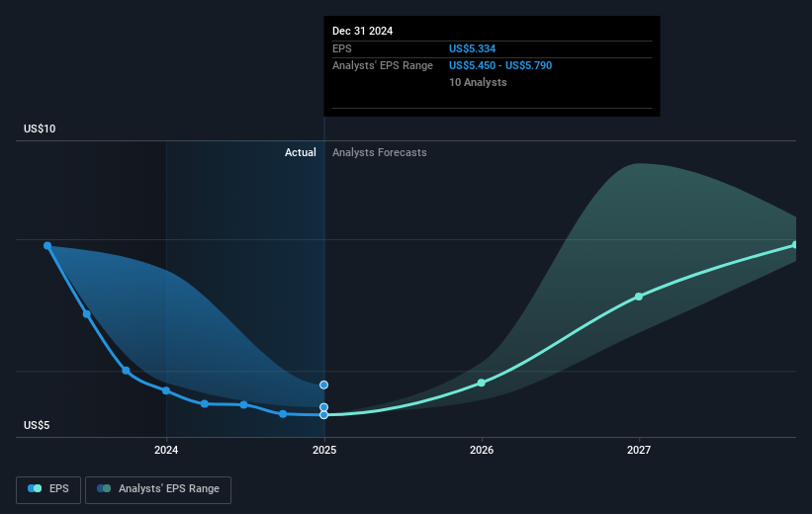Click the 2024 x-axis label
The width and height of the screenshot is (812, 514).
[x=166, y=450]
